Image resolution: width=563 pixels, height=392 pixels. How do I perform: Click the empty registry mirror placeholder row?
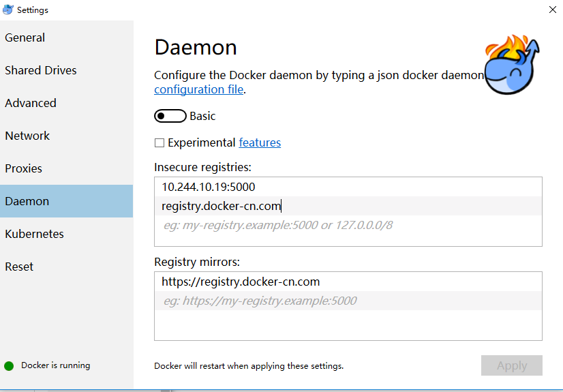(348, 301)
